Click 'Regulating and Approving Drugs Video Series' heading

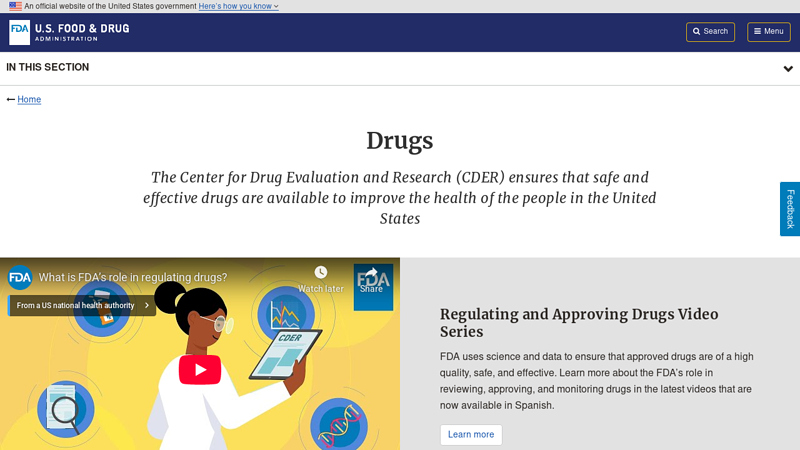click(x=579, y=322)
